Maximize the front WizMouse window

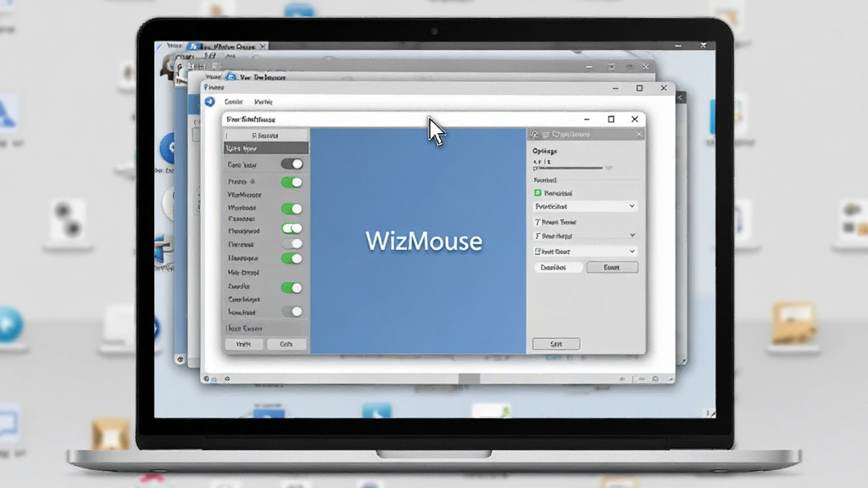pos(611,119)
